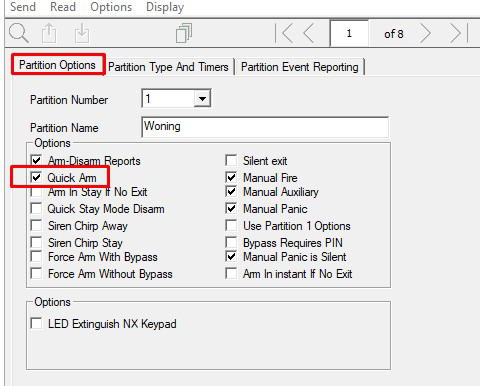This screenshot has height=386, width=480.
Task: Uncheck Manual Auxiliary
Action: 231,192
